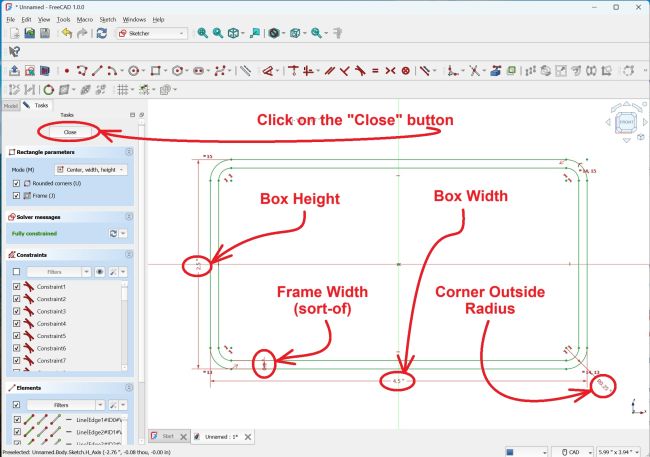Open the Constraints Filters dropdown arrow

tap(86, 272)
